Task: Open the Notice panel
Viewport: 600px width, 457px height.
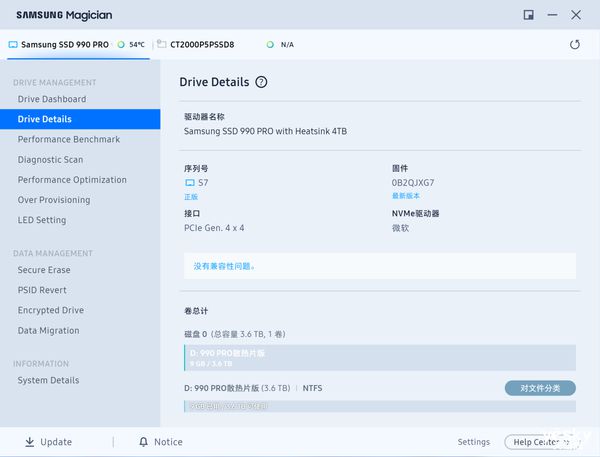Action: [161, 442]
